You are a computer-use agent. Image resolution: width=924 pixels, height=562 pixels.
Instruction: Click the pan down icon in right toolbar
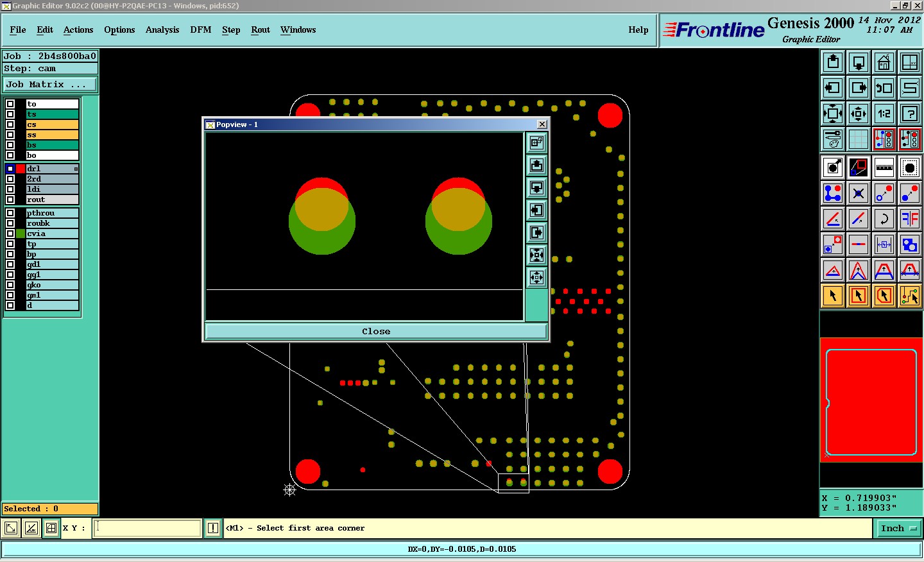tap(859, 62)
